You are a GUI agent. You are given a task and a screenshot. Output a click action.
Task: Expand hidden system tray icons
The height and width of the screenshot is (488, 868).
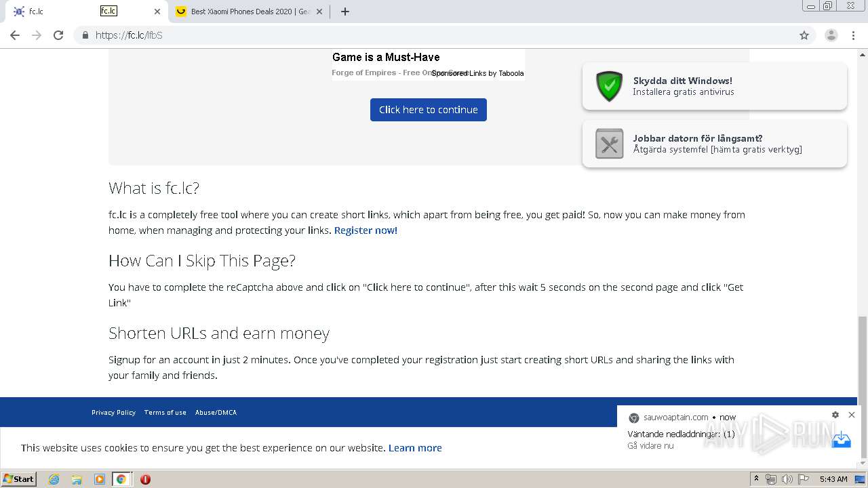click(756, 479)
